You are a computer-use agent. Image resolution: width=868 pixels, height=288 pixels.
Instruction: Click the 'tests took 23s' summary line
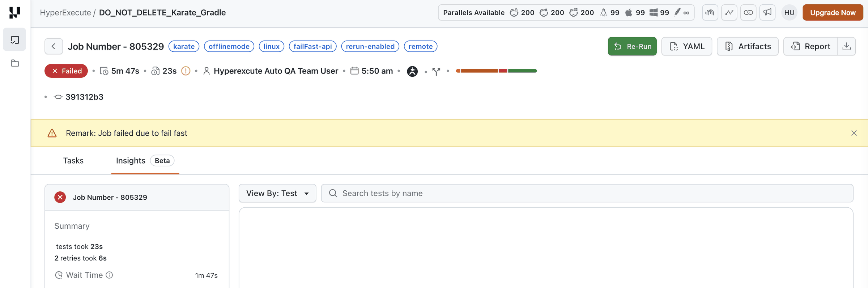point(80,246)
